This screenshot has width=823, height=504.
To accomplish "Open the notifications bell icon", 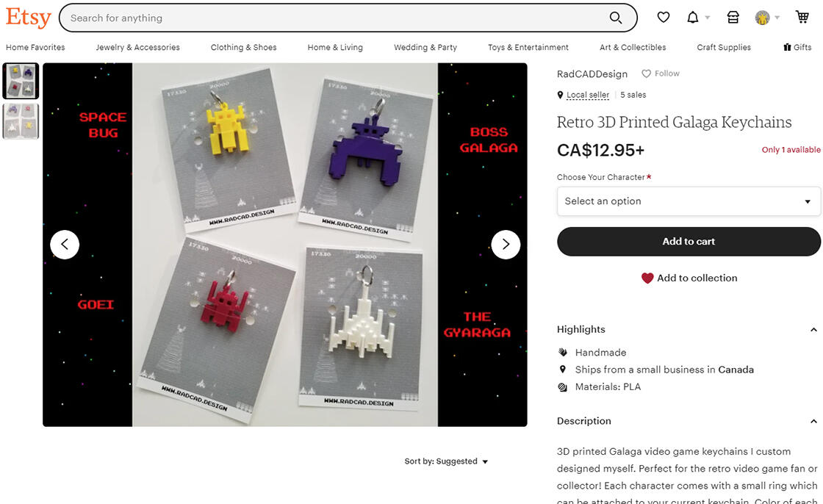I will 693,18.
